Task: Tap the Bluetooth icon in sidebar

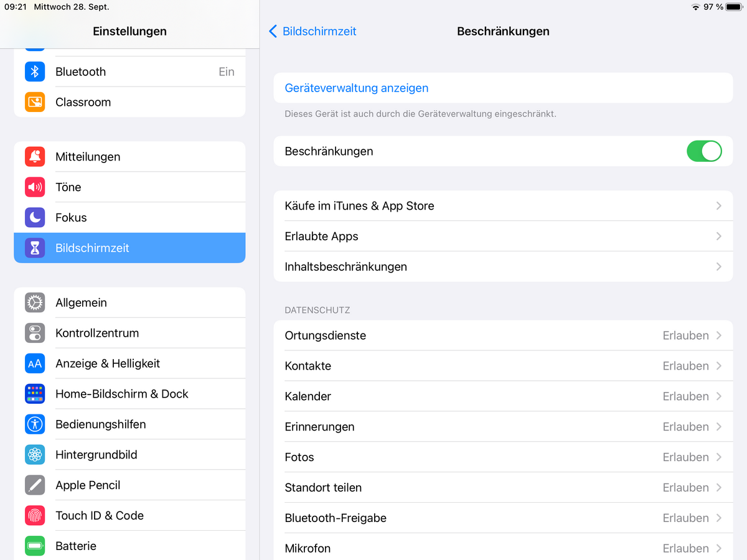Action: pos(35,72)
